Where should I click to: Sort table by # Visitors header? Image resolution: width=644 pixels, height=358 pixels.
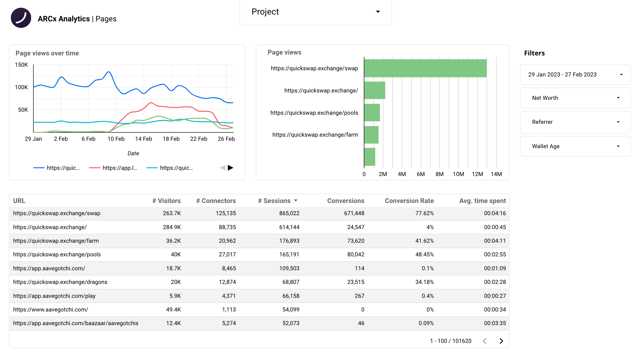166,201
